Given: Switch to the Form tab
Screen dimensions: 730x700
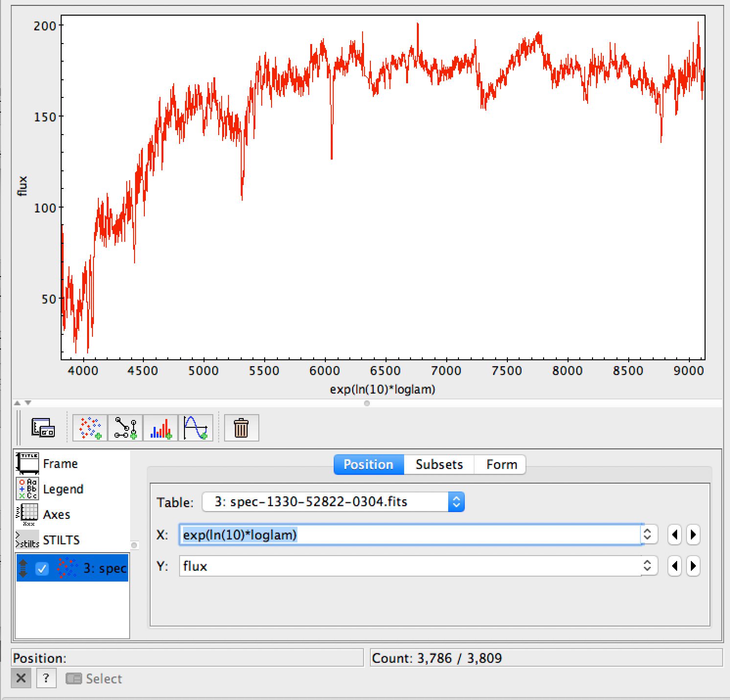Looking at the screenshot, I should click(501, 465).
